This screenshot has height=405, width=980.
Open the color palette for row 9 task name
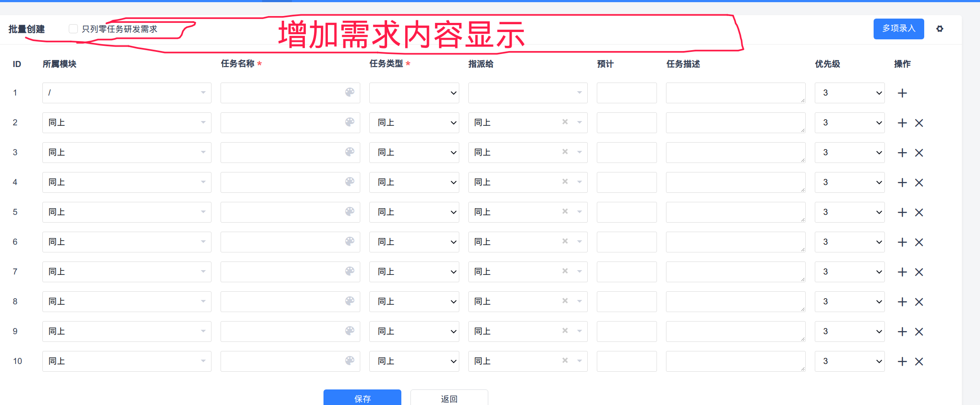(350, 331)
